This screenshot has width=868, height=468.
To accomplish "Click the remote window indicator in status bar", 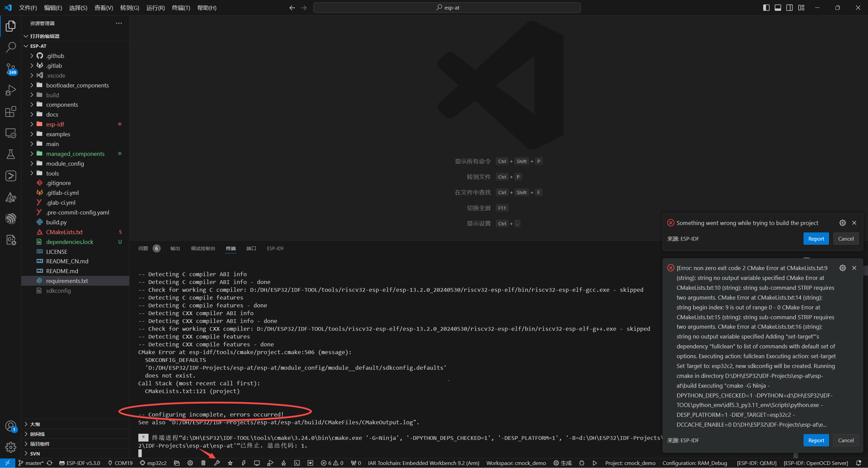I will click(x=7, y=463).
